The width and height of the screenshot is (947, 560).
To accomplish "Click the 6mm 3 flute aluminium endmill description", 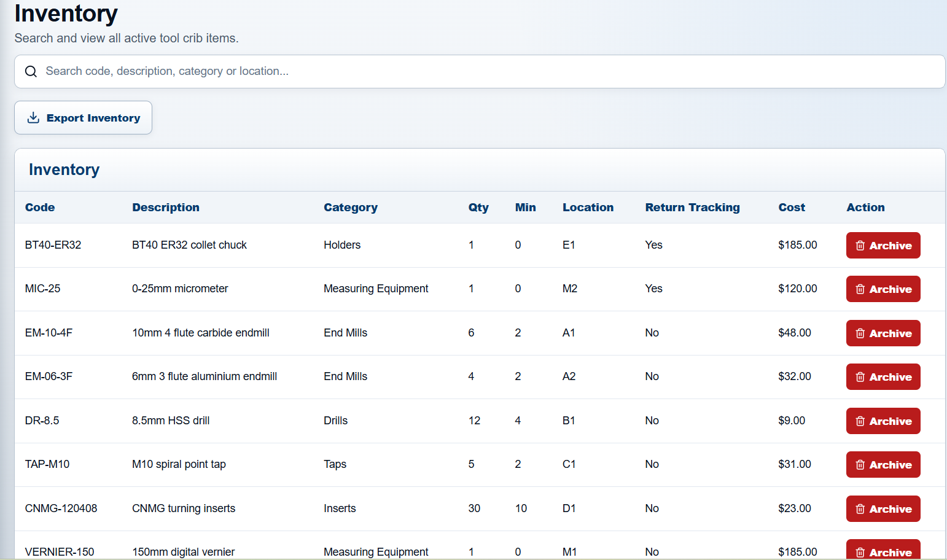I will coord(205,376).
